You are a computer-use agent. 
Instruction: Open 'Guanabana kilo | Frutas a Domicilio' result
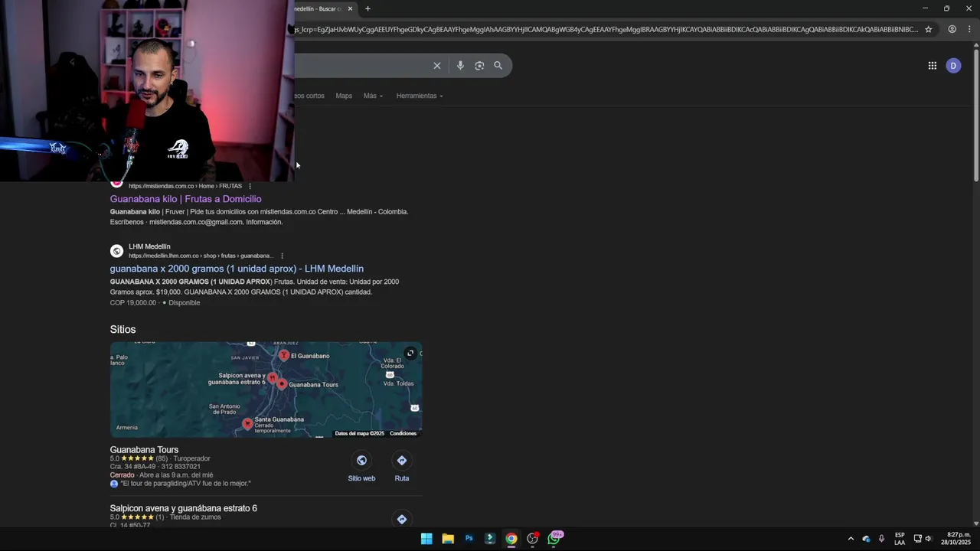point(185,199)
